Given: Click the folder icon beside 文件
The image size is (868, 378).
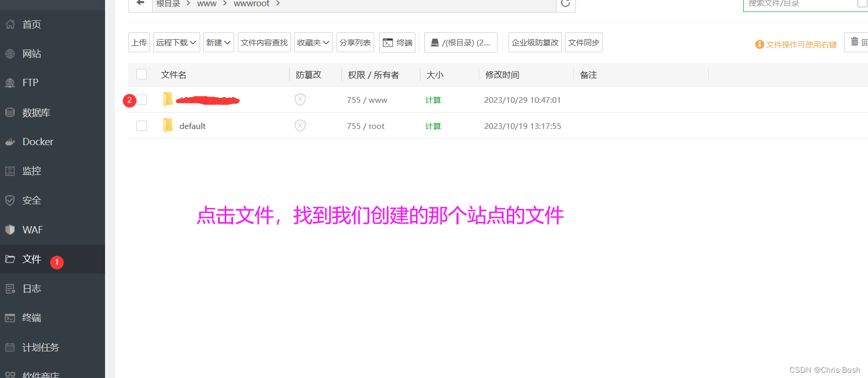Looking at the screenshot, I should pos(10,259).
